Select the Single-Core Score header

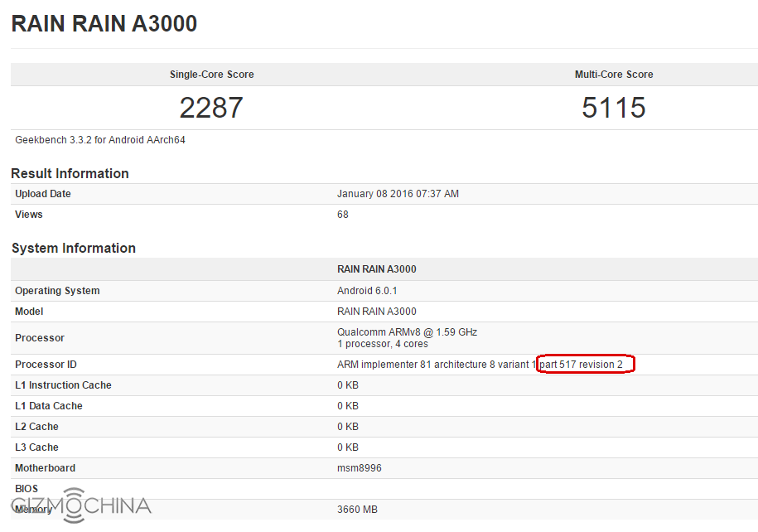pyautogui.click(x=212, y=75)
